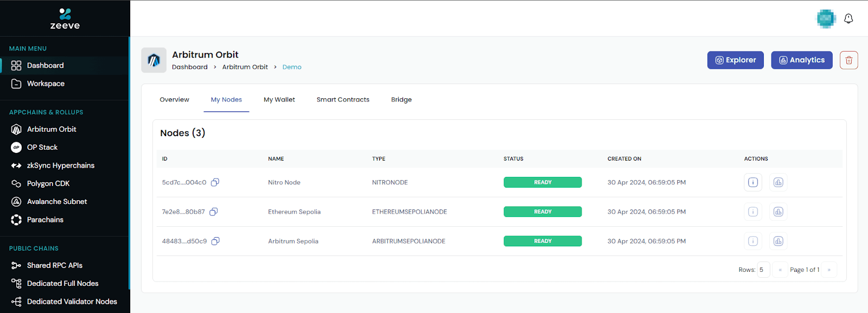Click READY status of Nitro Node

[542, 182]
